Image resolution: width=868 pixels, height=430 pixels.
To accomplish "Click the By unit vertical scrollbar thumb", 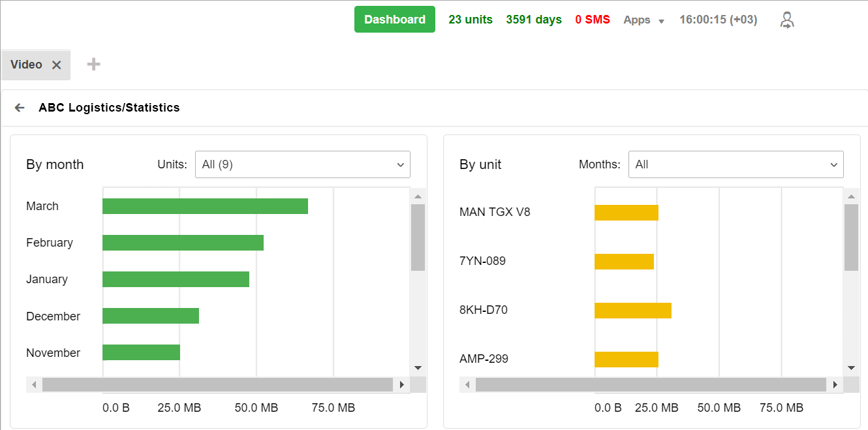I will 851,237.
